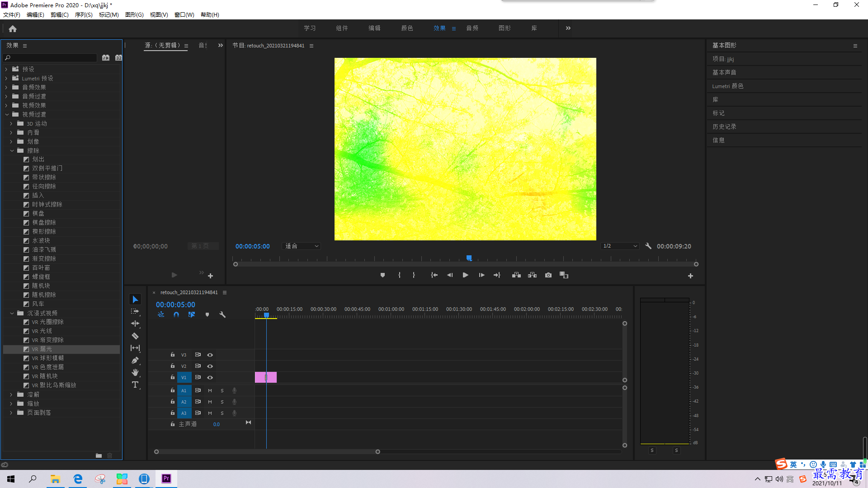Open the 窗口(W) menu
Image resolution: width=868 pixels, height=488 pixels.
(x=184, y=14)
